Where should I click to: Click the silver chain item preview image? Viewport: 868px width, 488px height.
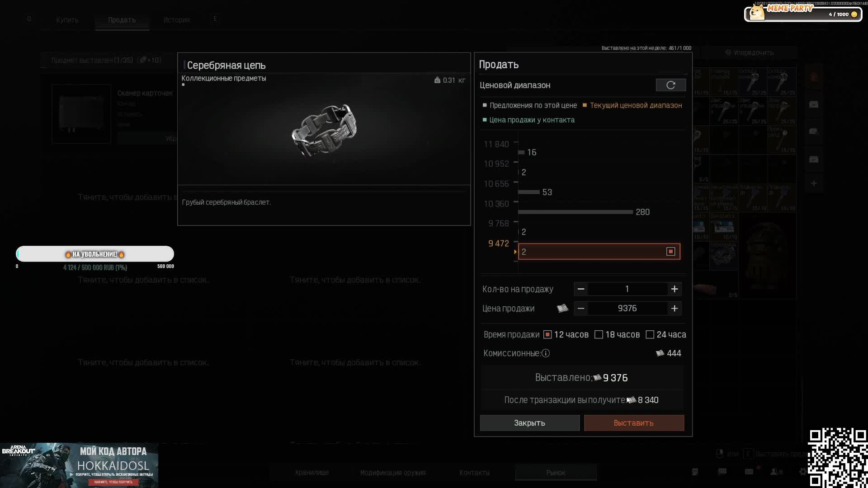point(324,130)
